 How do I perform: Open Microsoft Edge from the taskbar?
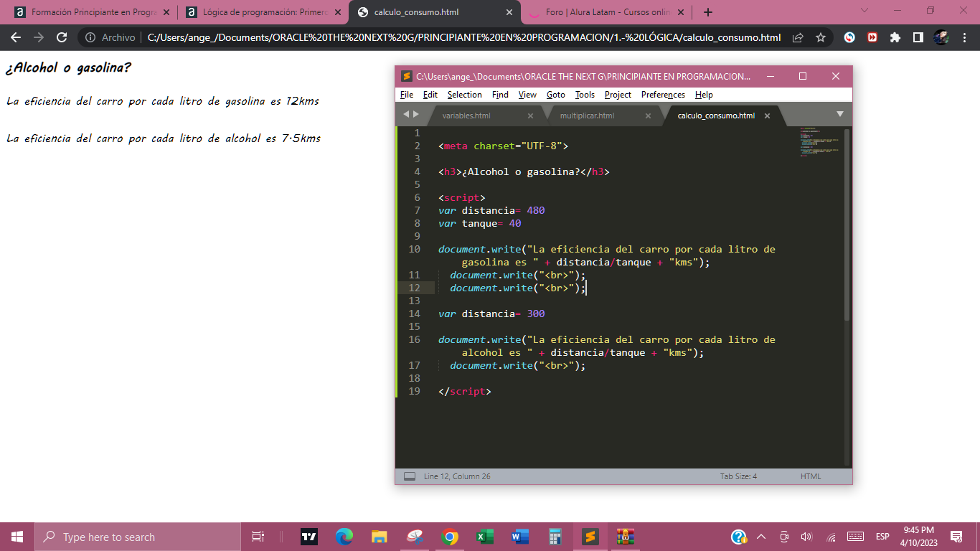tap(344, 537)
